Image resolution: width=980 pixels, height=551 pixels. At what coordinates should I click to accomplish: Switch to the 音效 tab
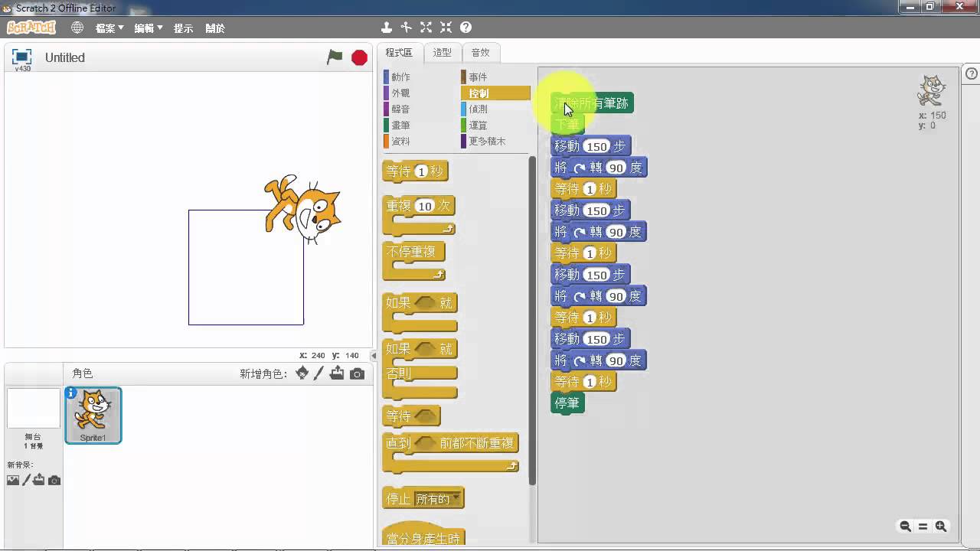coord(480,53)
